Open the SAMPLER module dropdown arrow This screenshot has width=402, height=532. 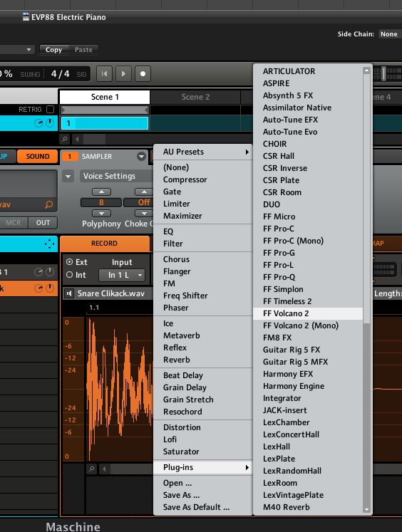[x=141, y=157]
